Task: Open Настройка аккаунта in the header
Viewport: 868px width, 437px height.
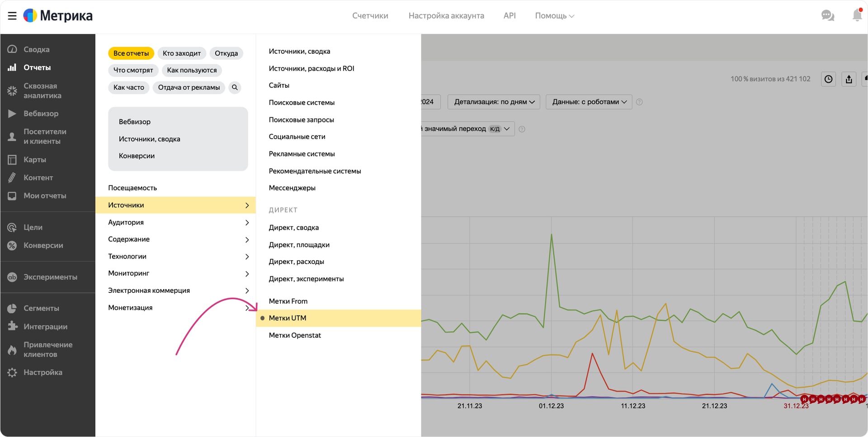Action: tap(446, 16)
